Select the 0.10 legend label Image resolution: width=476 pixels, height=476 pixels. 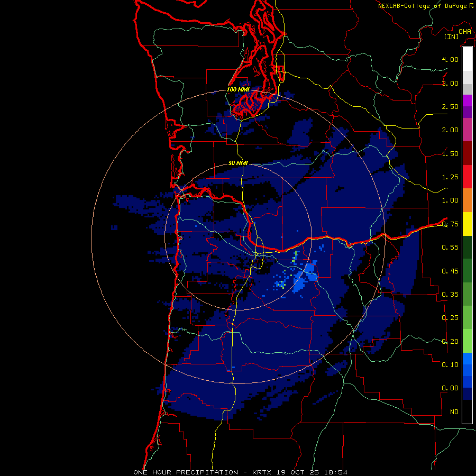click(x=450, y=365)
